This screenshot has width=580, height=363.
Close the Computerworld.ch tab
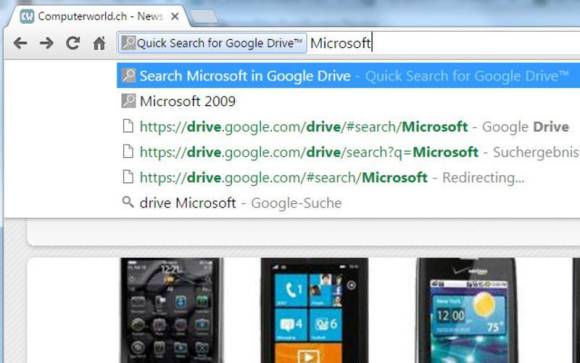[175, 16]
